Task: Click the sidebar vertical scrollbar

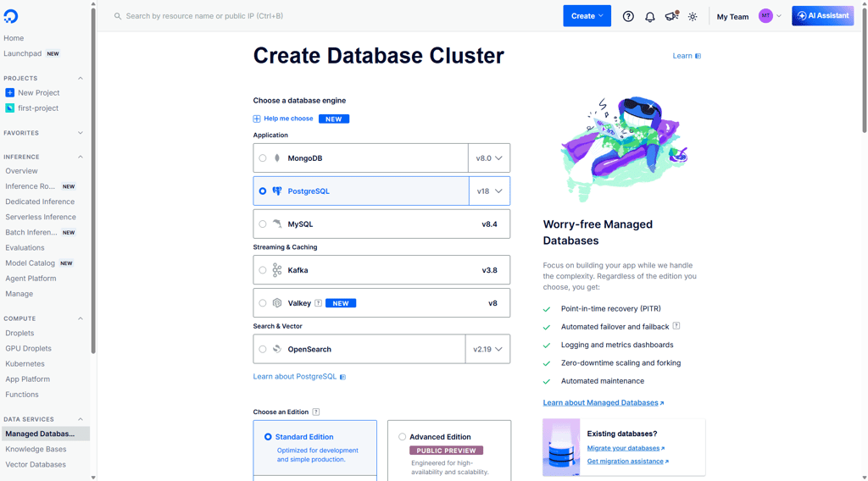Action: tap(93, 180)
